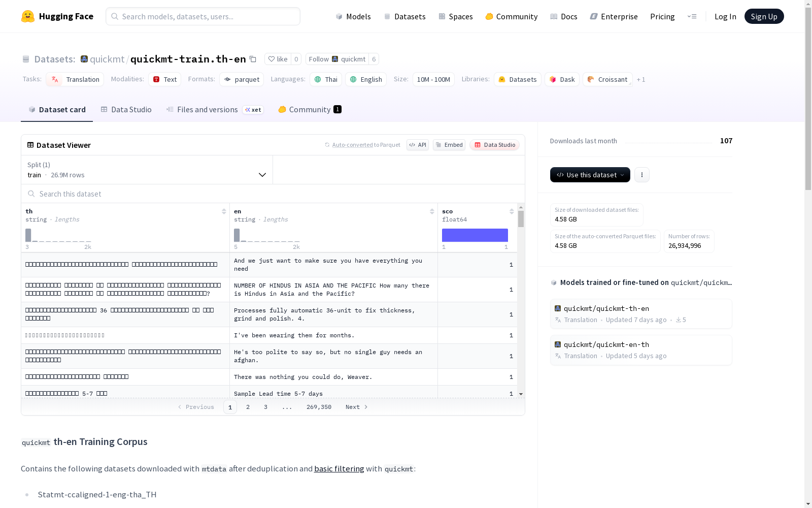Open the Use this dataset dropdown
Screen dimensions: 812x508
[590, 175]
